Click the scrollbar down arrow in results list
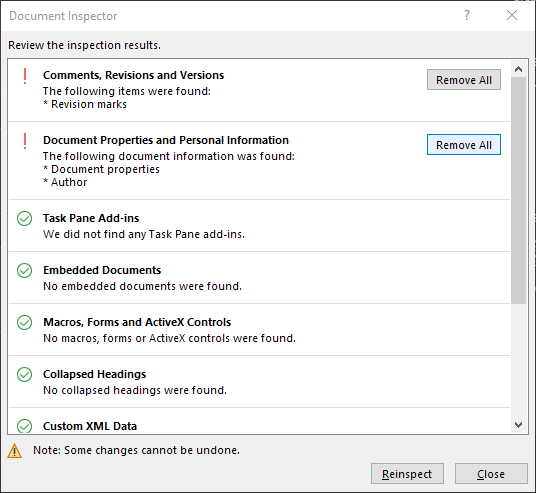The width and height of the screenshot is (536, 493). tap(519, 425)
